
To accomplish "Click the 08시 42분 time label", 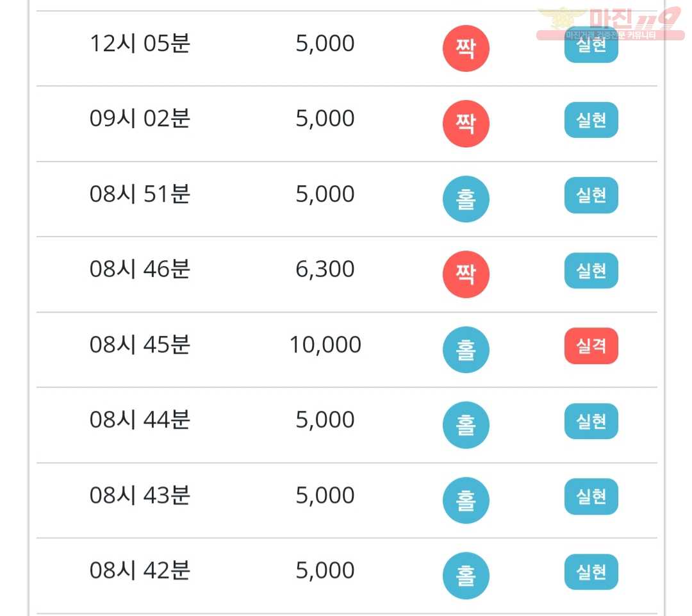I will pos(140,570).
